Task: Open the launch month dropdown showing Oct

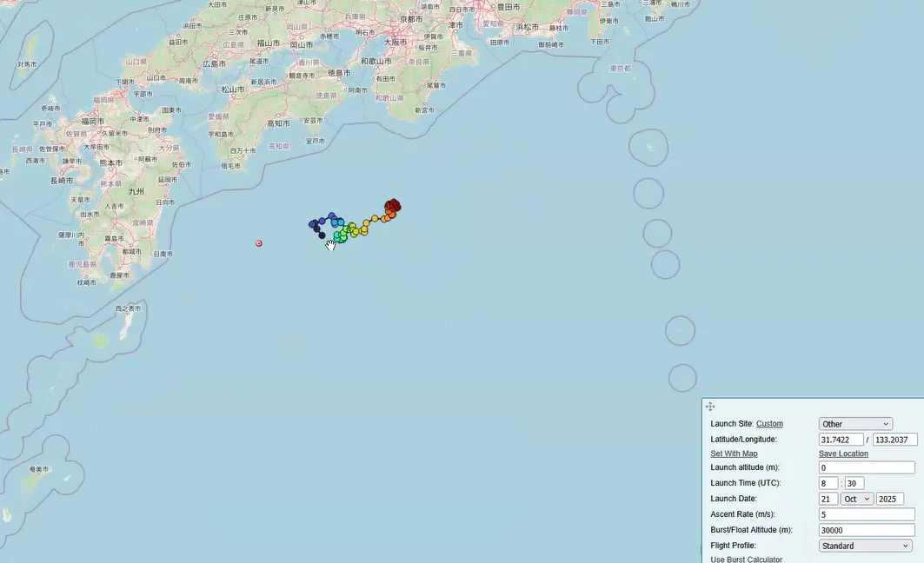Action: click(x=856, y=499)
